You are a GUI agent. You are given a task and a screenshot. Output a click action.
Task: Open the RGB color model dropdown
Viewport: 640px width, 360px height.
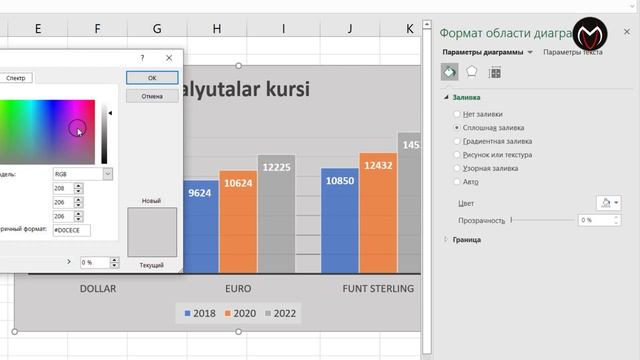pos(108,174)
